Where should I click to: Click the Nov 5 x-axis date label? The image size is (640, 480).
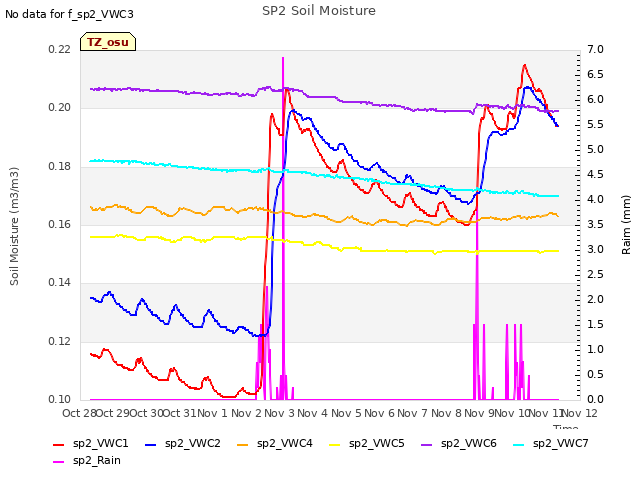pos(346,413)
